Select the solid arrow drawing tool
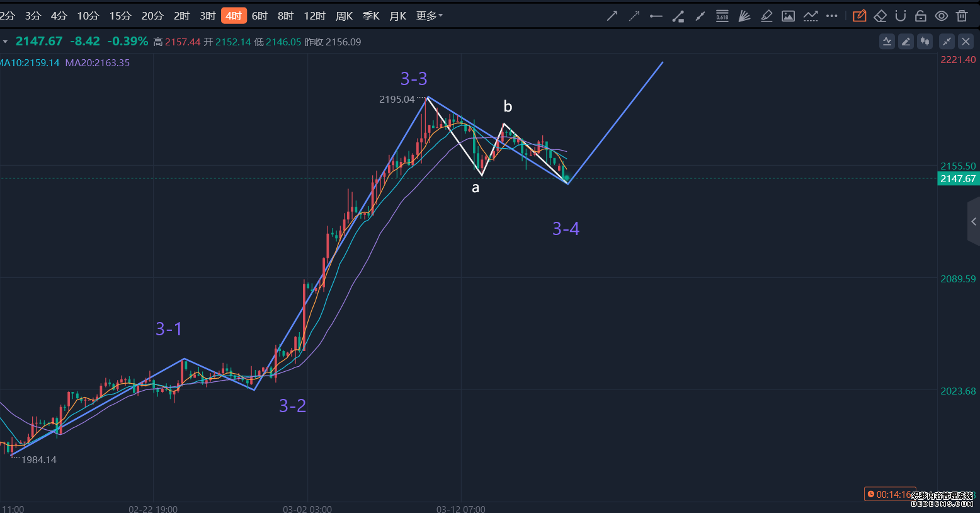Screen dimensions: 980x513 coord(612,16)
